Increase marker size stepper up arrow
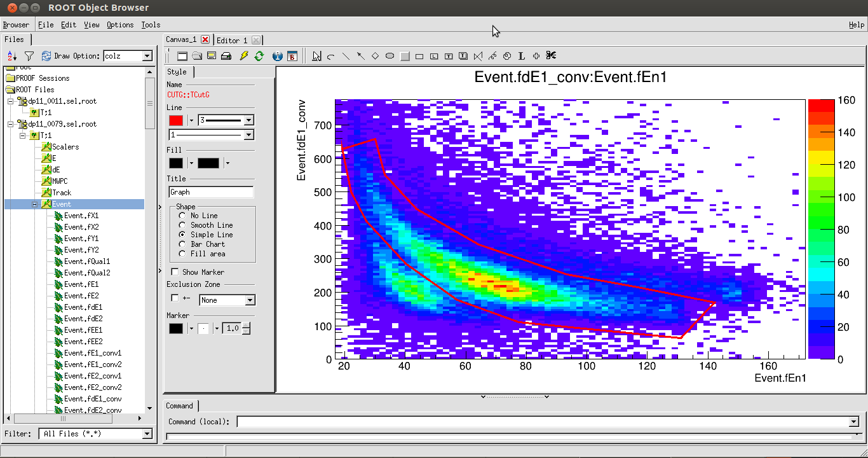The width and height of the screenshot is (868, 458). (246, 325)
